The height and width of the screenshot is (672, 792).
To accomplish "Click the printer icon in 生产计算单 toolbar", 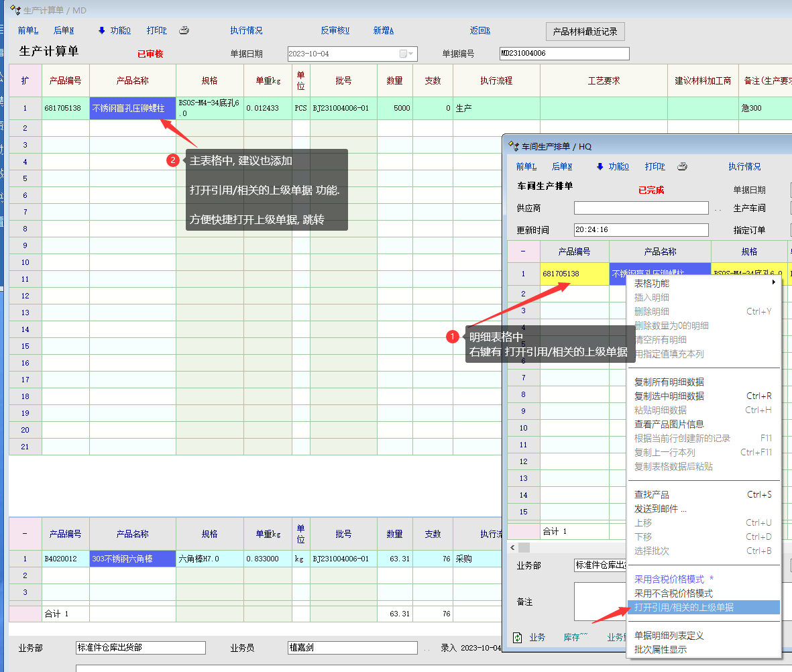I will (x=184, y=31).
